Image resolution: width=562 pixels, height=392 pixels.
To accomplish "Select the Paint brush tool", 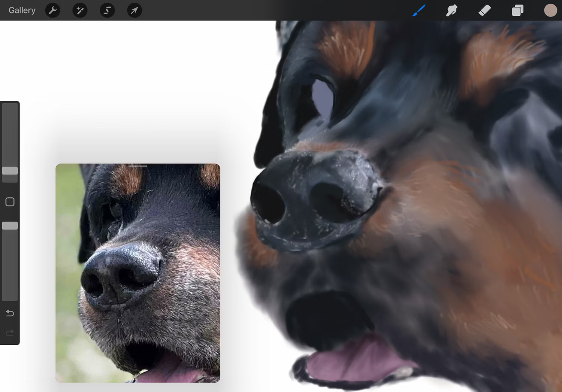I will (419, 10).
